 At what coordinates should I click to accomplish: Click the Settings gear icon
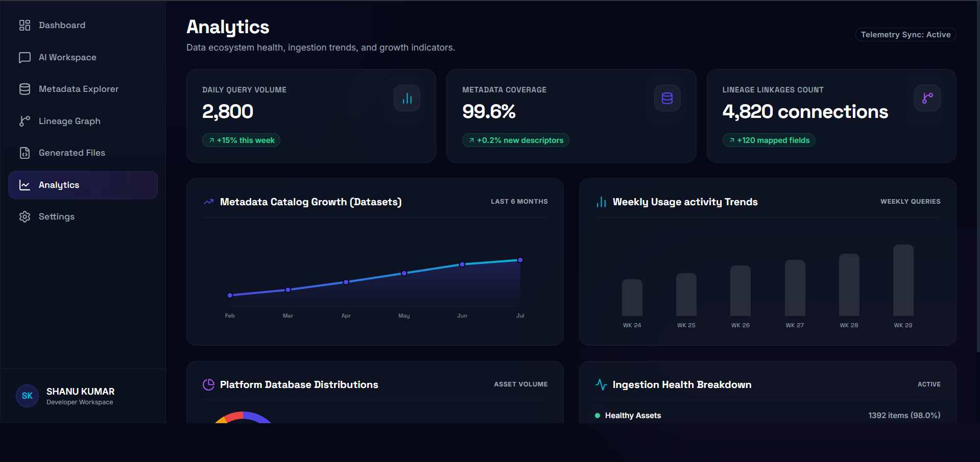click(x=25, y=216)
